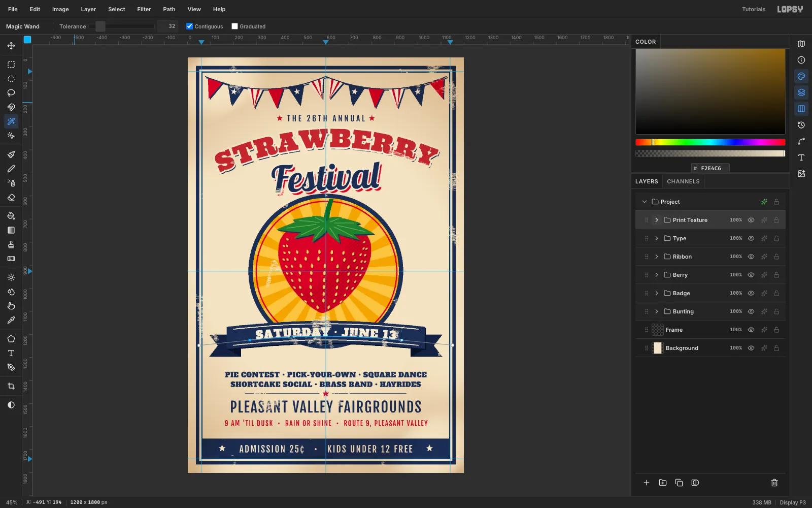Select the Move tool

11,46
